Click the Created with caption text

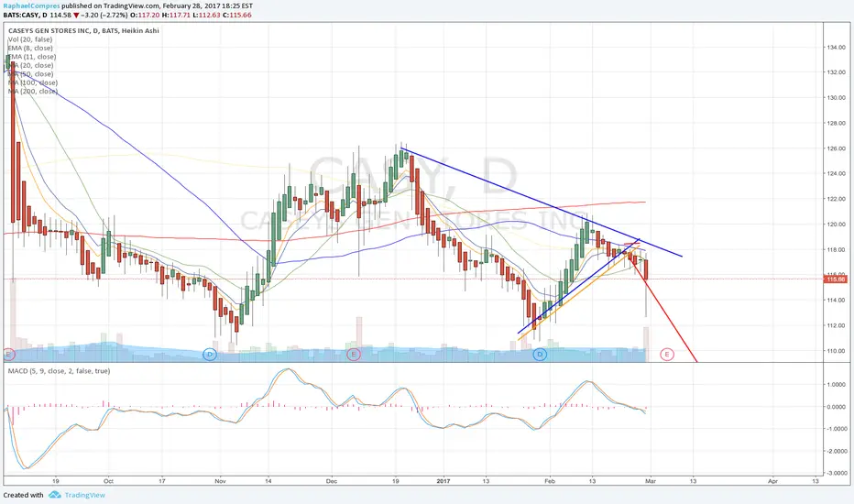(x=24, y=495)
